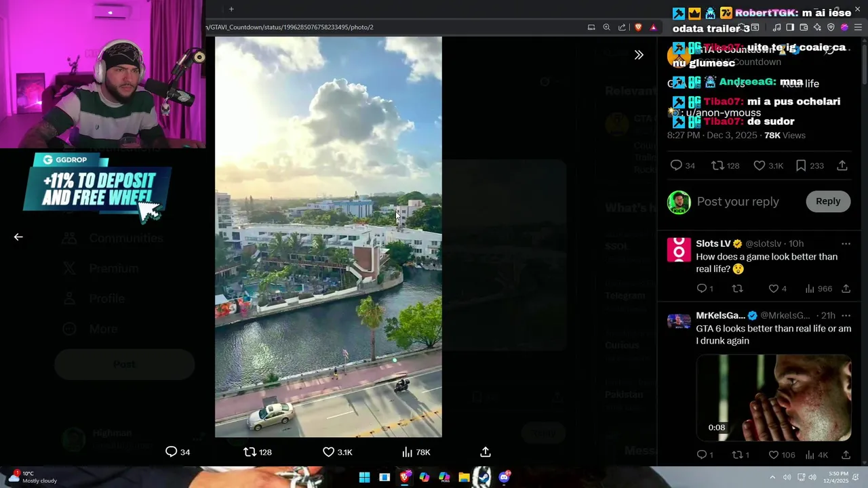Repost from the photo's bottom bar (128)
The image size is (868, 488).
(258, 452)
